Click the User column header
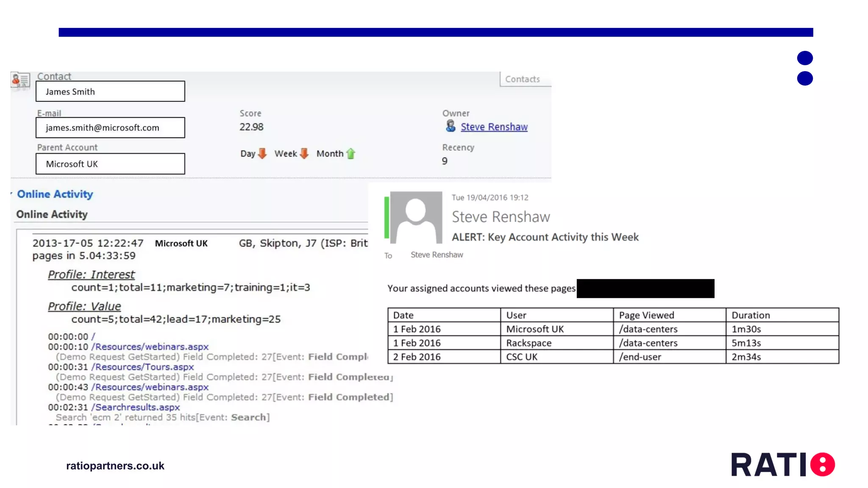The image size is (868, 488). coord(557,315)
